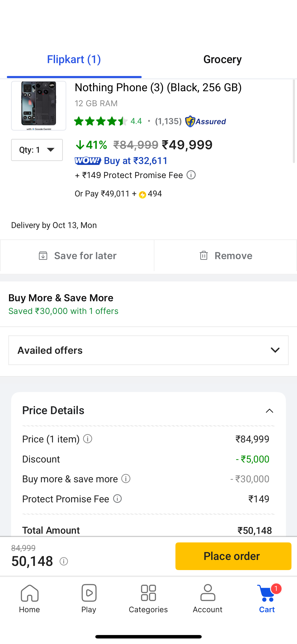Tap info icon next to Price (1 item)

(88, 439)
